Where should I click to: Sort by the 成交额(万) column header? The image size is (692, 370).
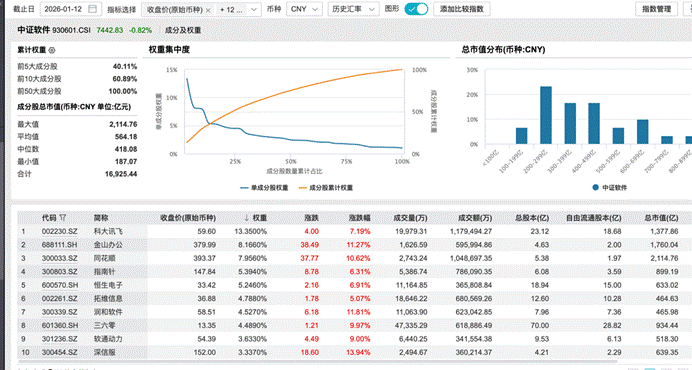(x=475, y=218)
